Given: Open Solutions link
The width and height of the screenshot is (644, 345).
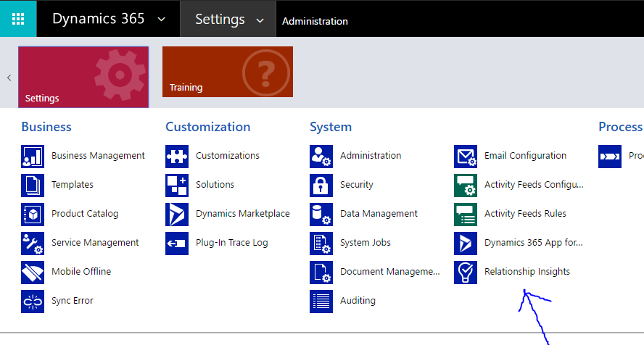Looking at the screenshot, I should (x=215, y=185).
